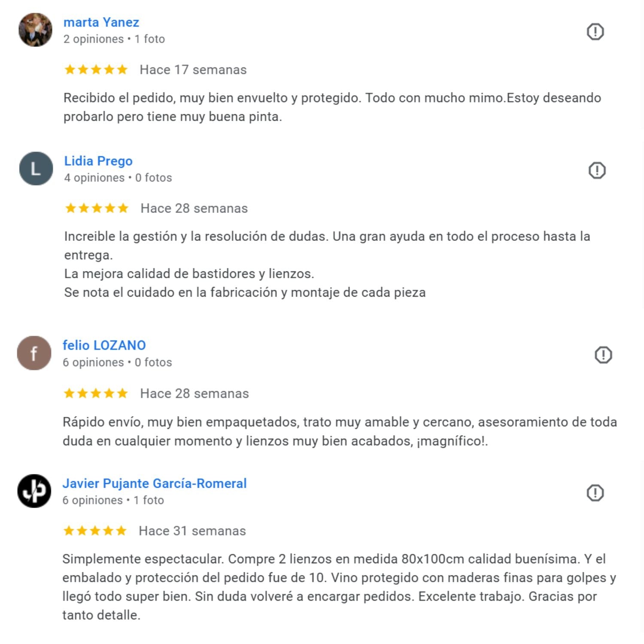Click "2 opiniones · 1 foto" under marta Yanez
The height and width of the screenshot is (644, 644).
114,39
